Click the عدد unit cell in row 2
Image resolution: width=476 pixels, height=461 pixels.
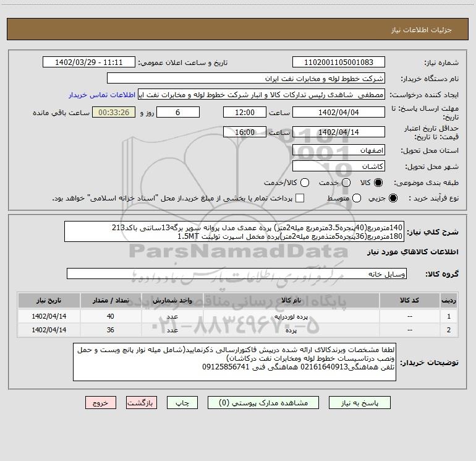(x=172, y=330)
